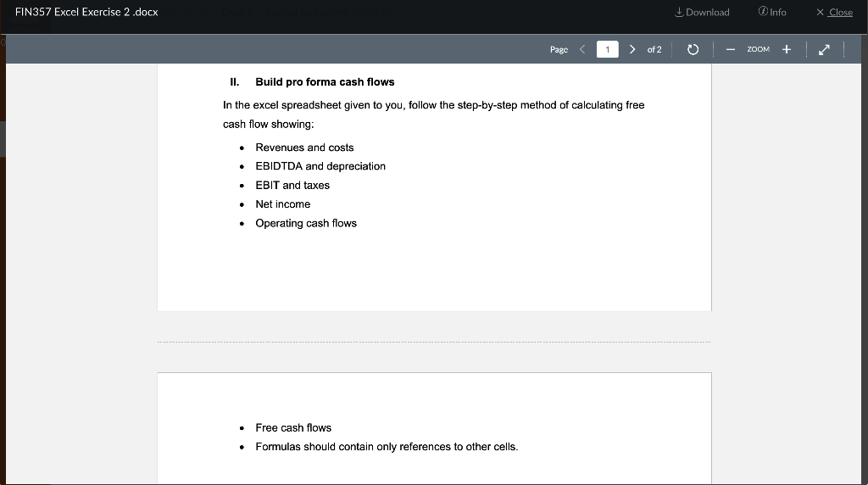The image size is (868, 485).
Task: Click the EBIDTDA and depreciation bullet
Action: tap(320, 166)
